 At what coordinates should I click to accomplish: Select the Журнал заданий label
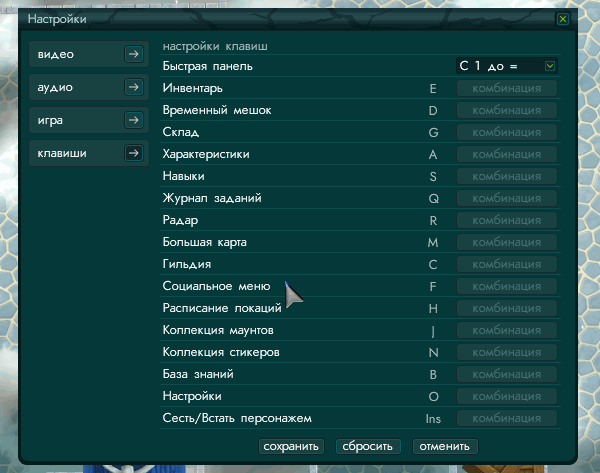(212, 198)
